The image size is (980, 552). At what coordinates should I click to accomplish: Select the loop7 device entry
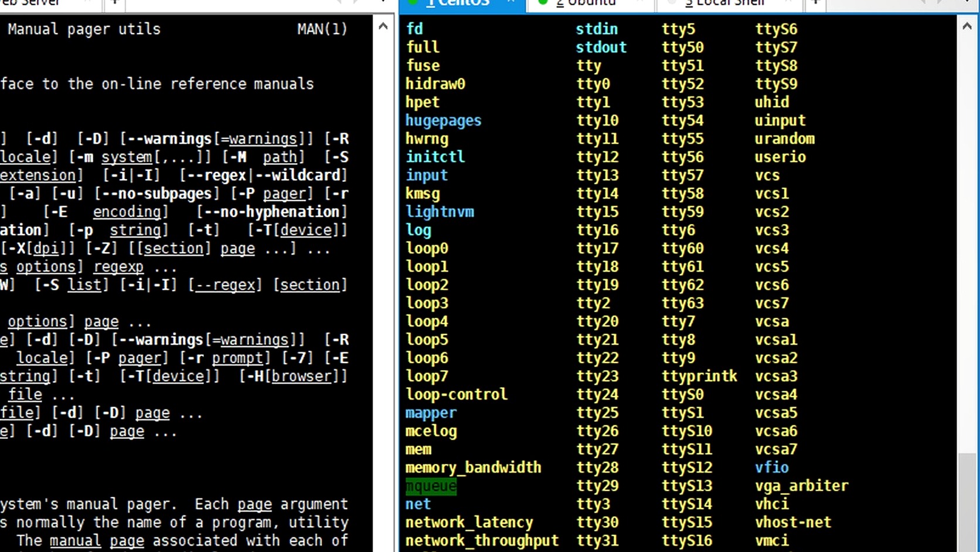pos(427,377)
